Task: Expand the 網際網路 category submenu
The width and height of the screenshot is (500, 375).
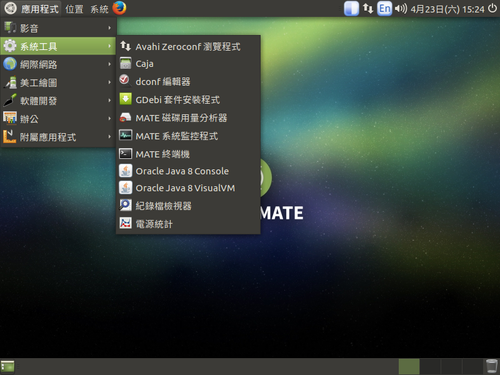Action: (58, 64)
